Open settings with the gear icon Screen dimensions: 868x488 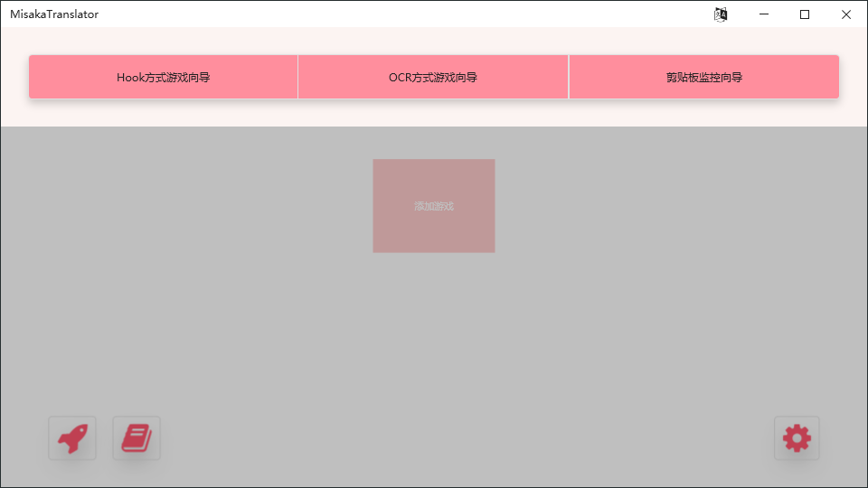coord(797,438)
